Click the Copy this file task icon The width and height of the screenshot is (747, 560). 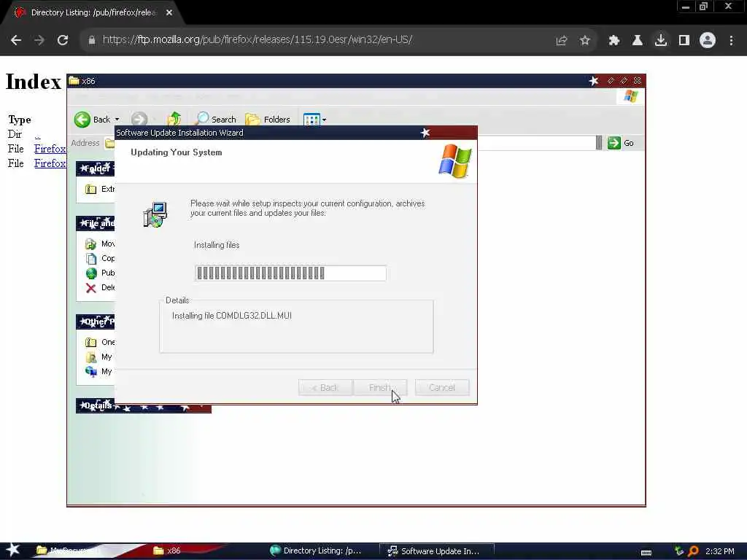point(90,259)
